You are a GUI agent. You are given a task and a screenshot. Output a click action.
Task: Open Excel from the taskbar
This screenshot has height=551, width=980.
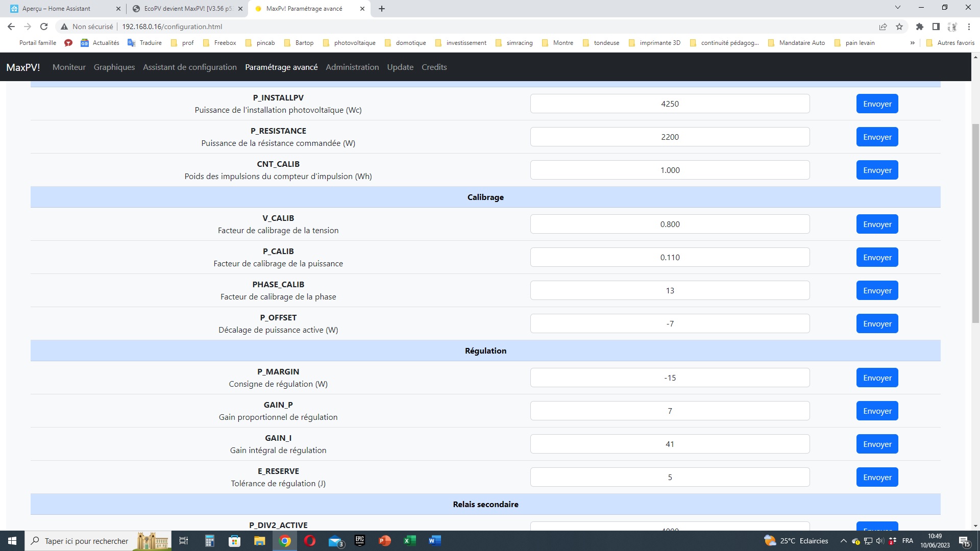coord(409,541)
